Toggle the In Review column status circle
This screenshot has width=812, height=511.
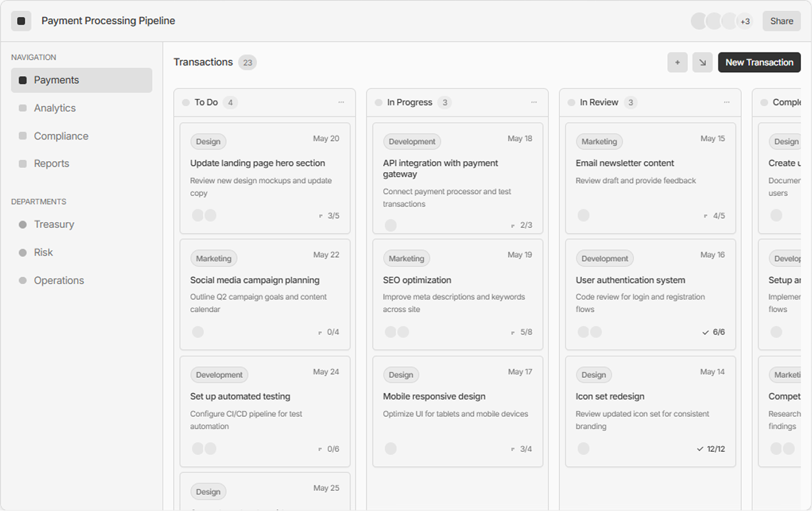coord(572,103)
